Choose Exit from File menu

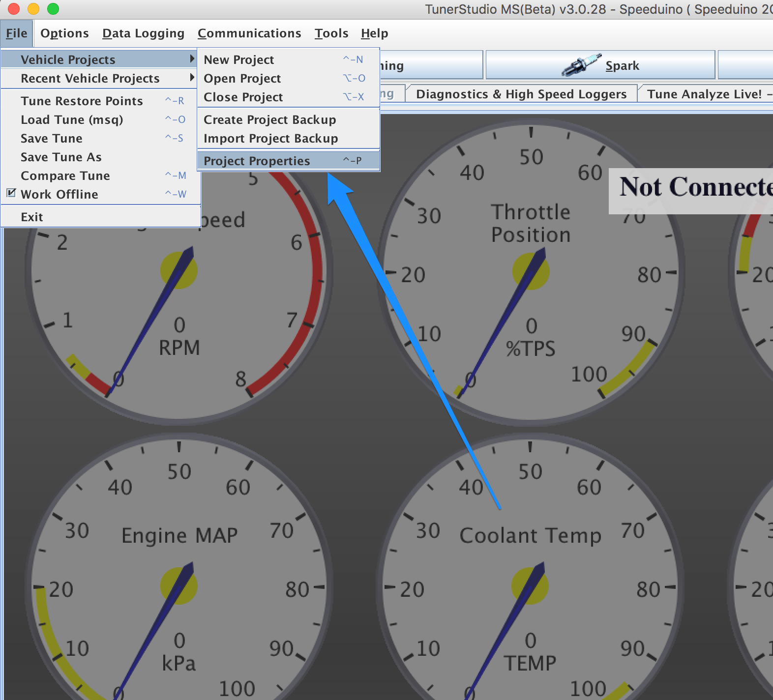100,217
